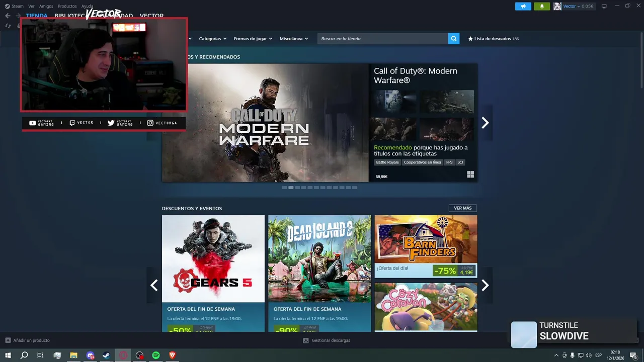Move discounts carousel to previous with left arrow

[x=154, y=285]
